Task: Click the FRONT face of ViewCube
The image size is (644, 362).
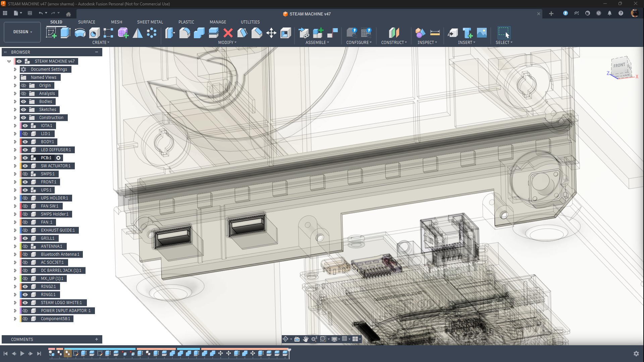Action: [619, 65]
